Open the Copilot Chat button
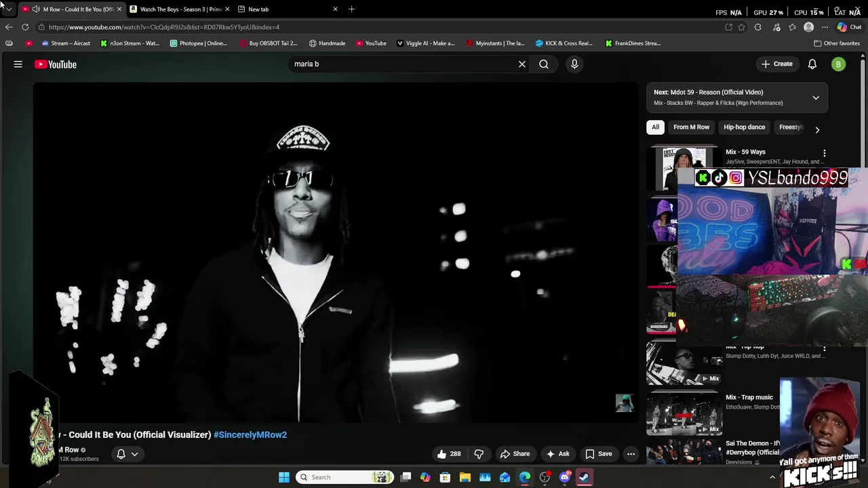 coord(849,27)
